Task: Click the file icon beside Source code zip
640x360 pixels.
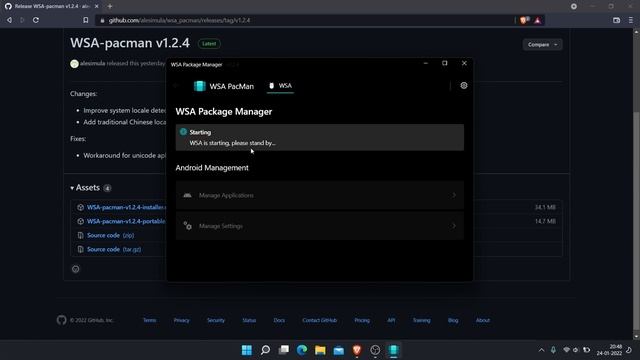Action: pyautogui.click(x=80, y=236)
